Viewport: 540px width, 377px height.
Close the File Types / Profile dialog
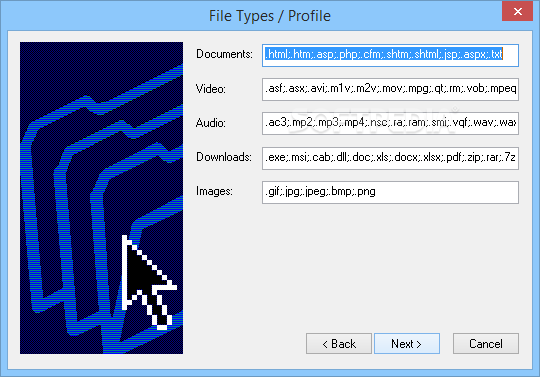(517, 11)
